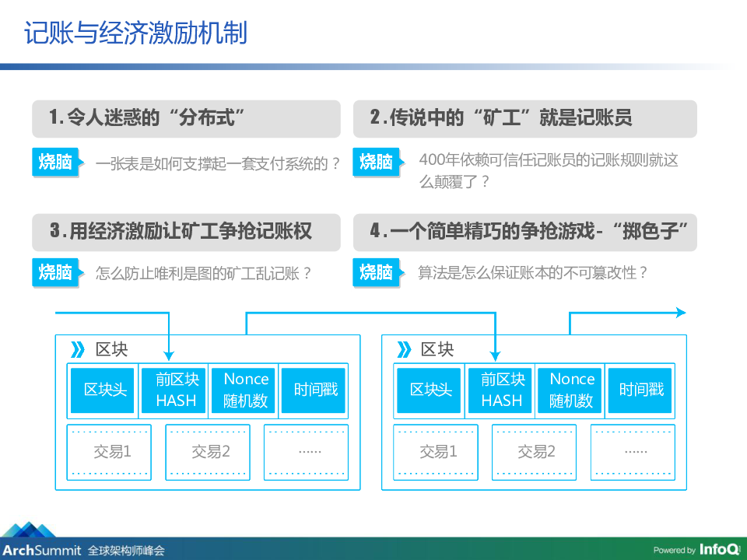Click the 烧脑 tag beside the 400年 question

pos(377,162)
